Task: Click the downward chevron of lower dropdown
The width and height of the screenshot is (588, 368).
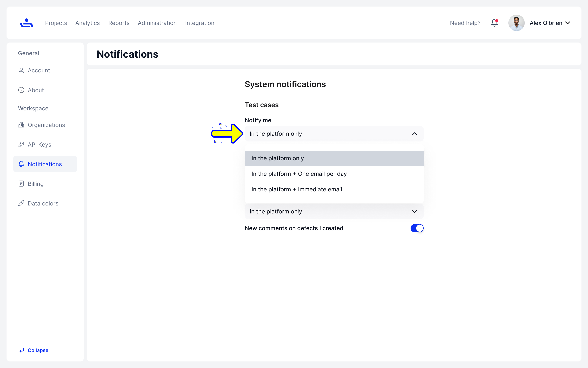Action: tap(414, 212)
